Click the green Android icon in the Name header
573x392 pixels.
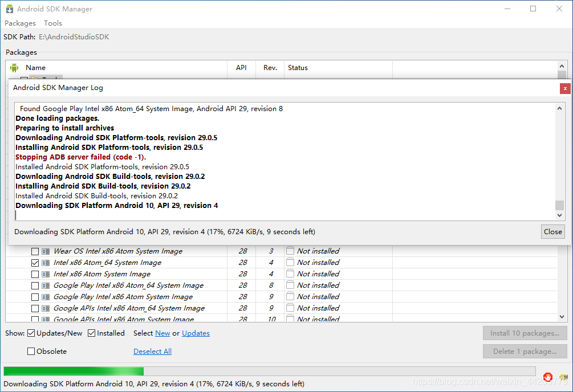(14, 68)
